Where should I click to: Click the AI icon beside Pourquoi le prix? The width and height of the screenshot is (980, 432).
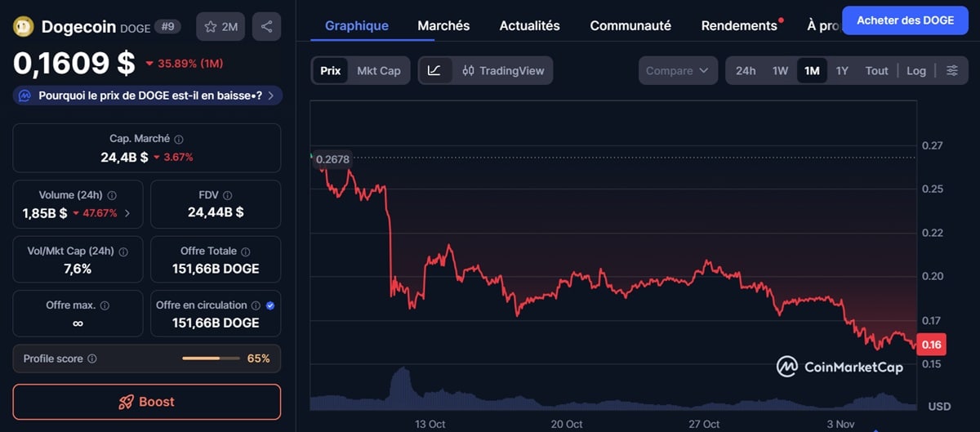pos(24,96)
